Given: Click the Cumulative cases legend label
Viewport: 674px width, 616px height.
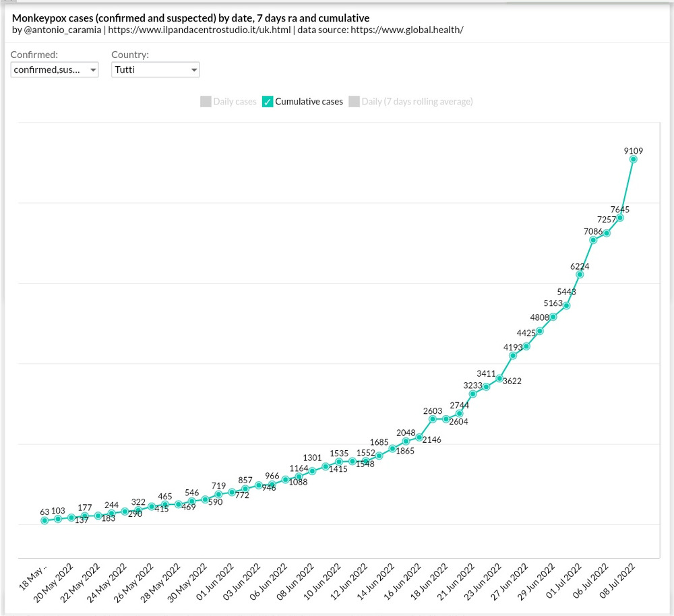Looking at the screenshot, I should (309, 102).
